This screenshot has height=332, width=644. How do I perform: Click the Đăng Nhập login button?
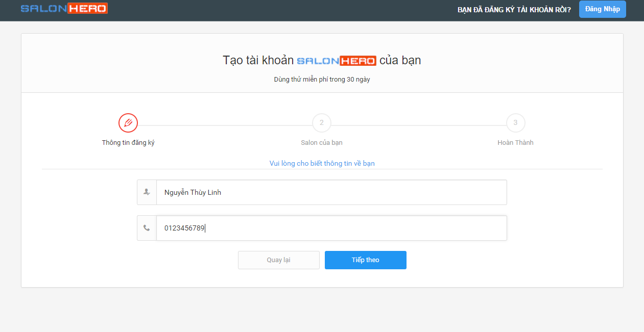(602, 9)
